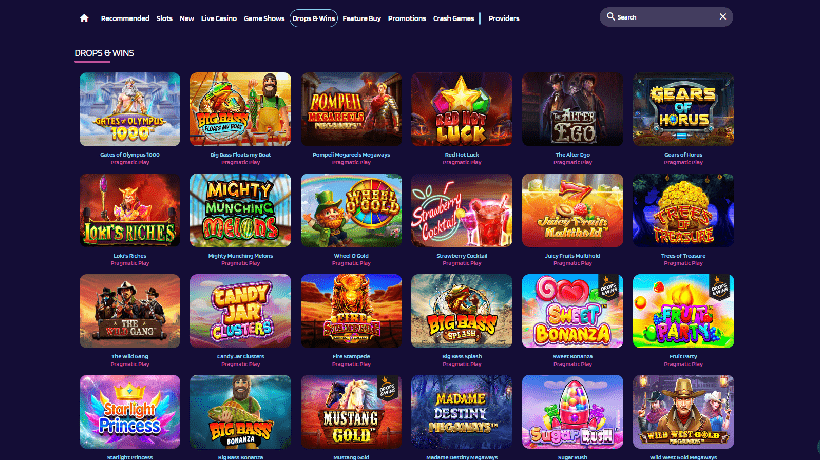Clear search with the X icon

[723, 17]
